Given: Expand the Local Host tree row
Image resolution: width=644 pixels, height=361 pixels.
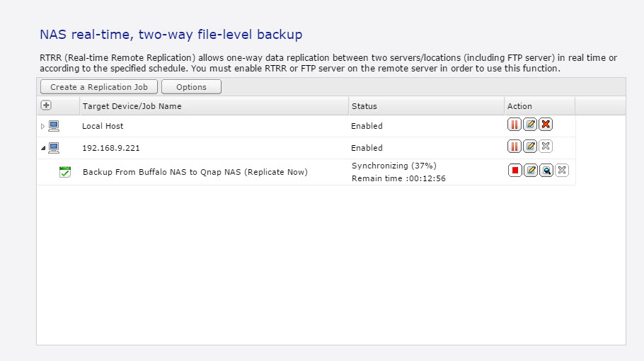Looking at the screenshot, I should coord(42,126).
